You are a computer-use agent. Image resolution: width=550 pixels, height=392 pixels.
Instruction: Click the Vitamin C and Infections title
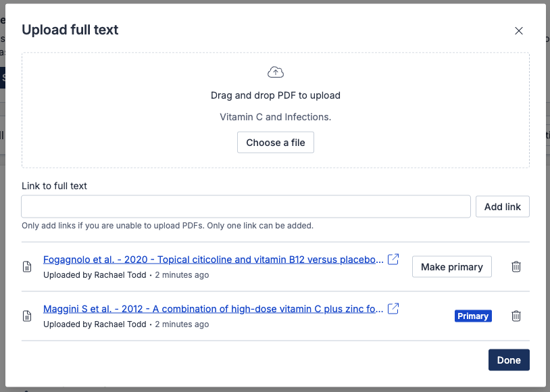tap(276, 117)
